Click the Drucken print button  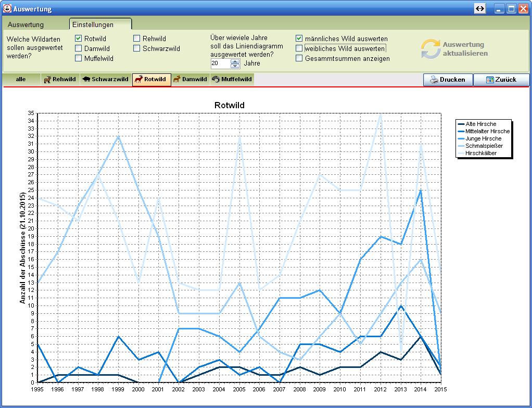tap(448, 80)
